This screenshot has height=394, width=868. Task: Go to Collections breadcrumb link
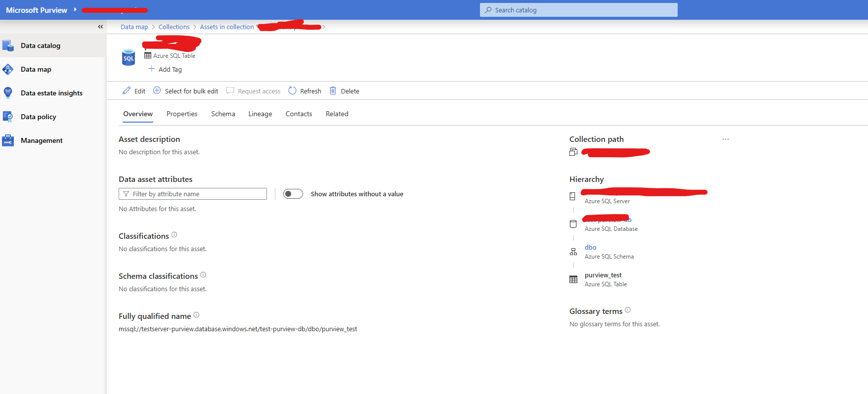[x=174, y=27]
